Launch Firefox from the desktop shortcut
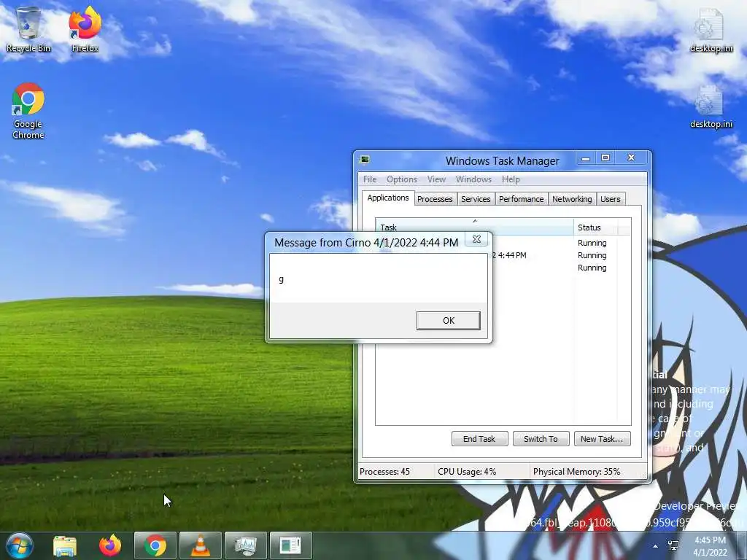This screenshot has height=560, width=747. pyautogui.click(x=85, y=29)
